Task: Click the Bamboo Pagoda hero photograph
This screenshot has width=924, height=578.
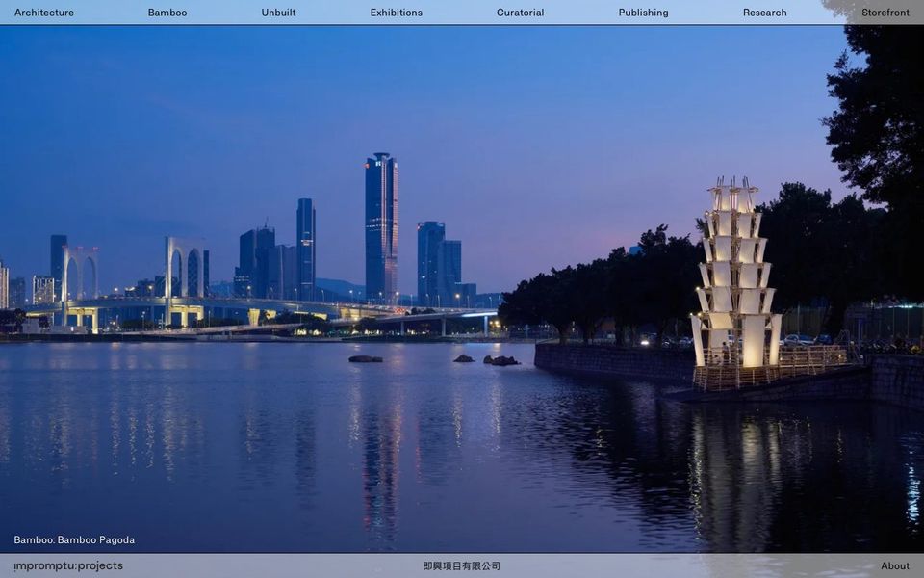Action: (462, 289)
